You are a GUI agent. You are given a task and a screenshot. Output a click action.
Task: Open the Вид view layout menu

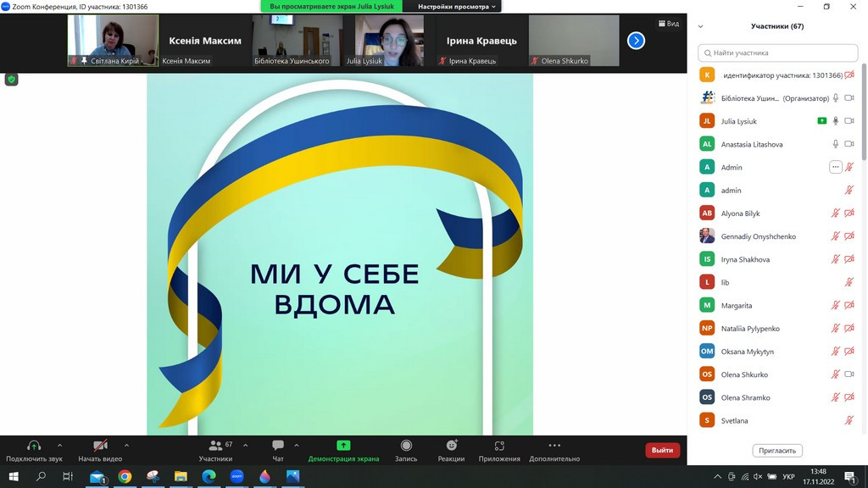point(669,23)
